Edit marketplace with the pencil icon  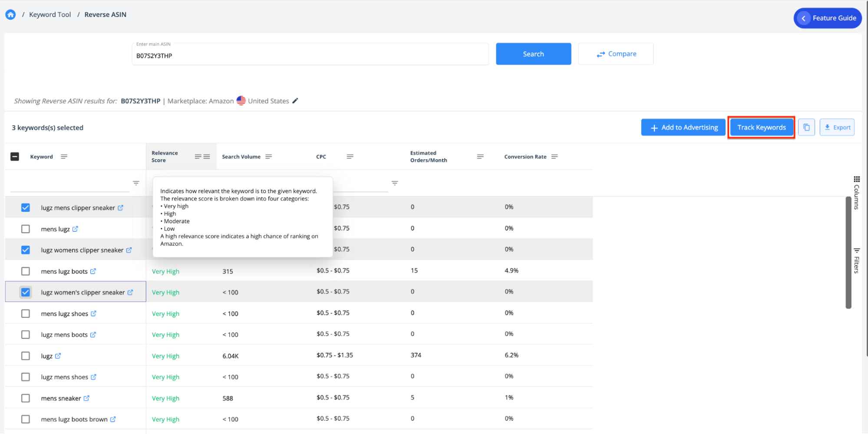(x=295, y=101)
